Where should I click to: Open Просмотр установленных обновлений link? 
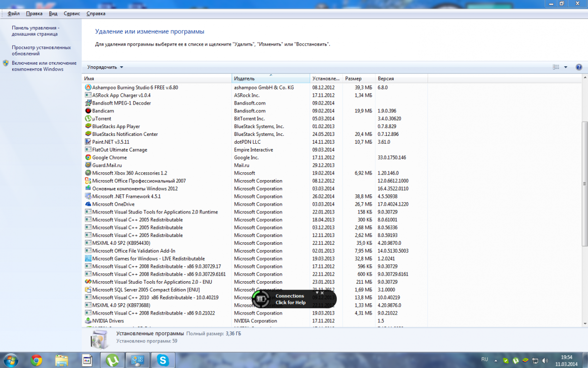click(x=41, y=51)
